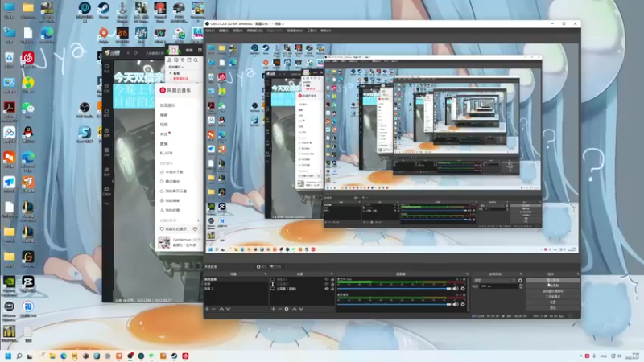Image resolution: width=644 pixels, height=362 pixels.
Task: Click search icon in QQ panel toolbar
Action: click(196, 60)
